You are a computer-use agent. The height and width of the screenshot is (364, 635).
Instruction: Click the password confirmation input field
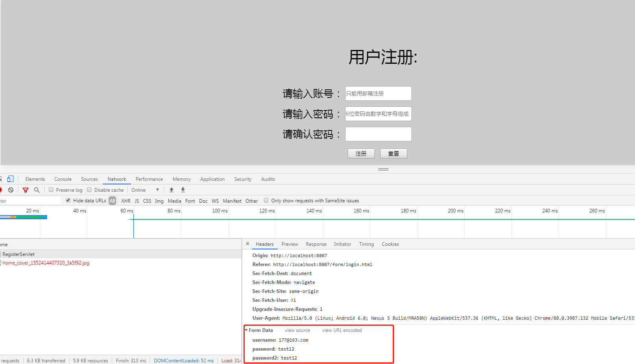click(x=378, y=134)
